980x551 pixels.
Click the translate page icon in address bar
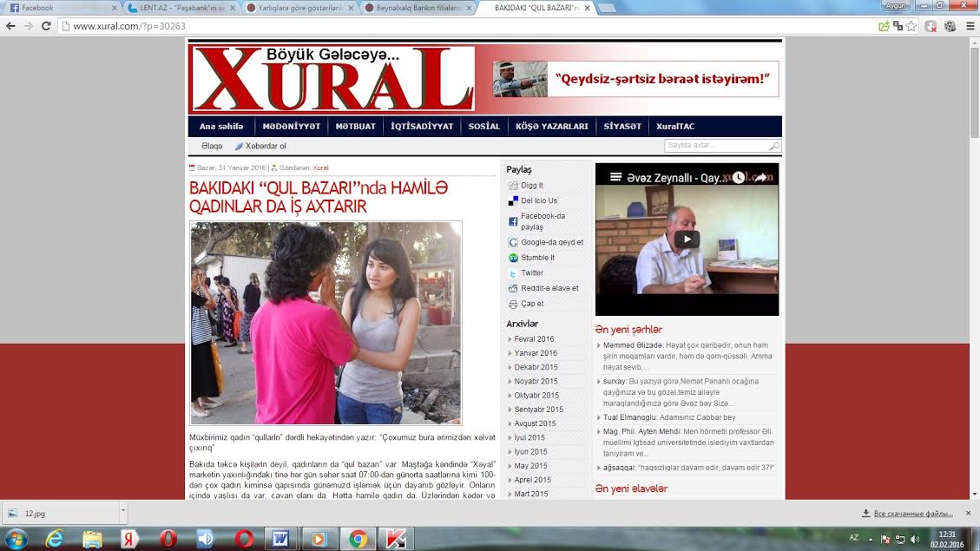pos(898,26)
